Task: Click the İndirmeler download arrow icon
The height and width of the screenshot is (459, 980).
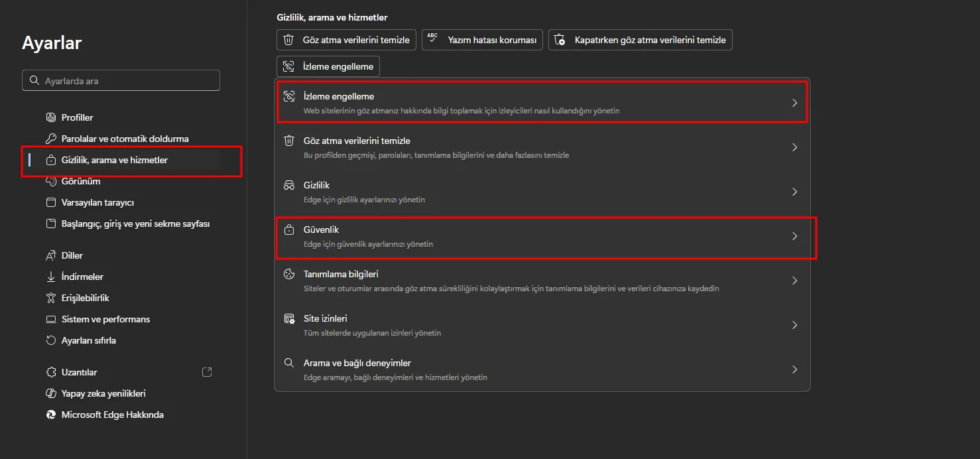Action: (x=51, y=277)
